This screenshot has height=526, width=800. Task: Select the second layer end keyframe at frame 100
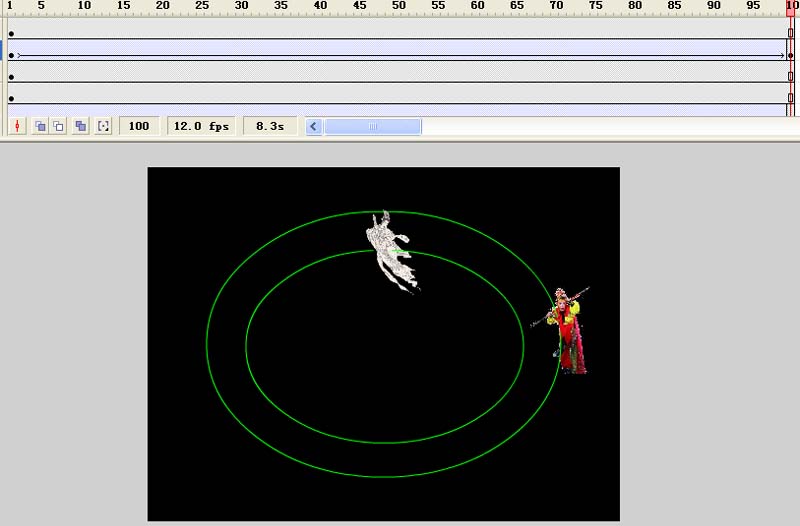791,56
